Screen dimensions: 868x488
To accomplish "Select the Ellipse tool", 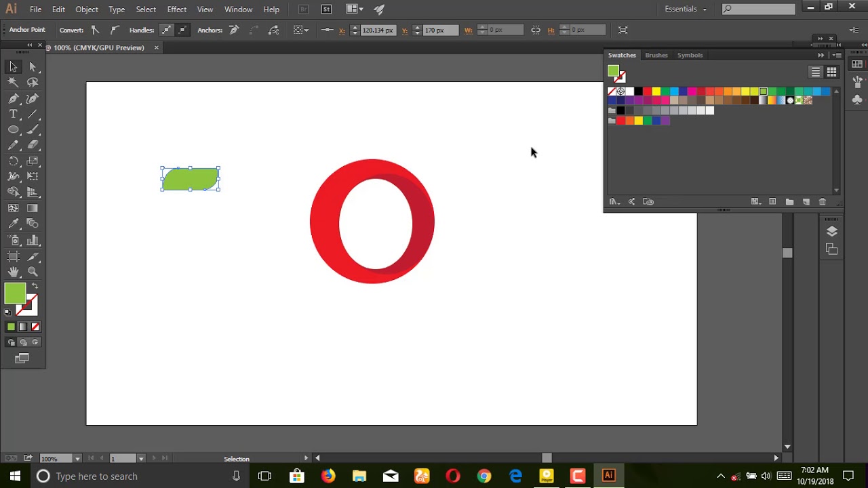I will pos(13,129).
